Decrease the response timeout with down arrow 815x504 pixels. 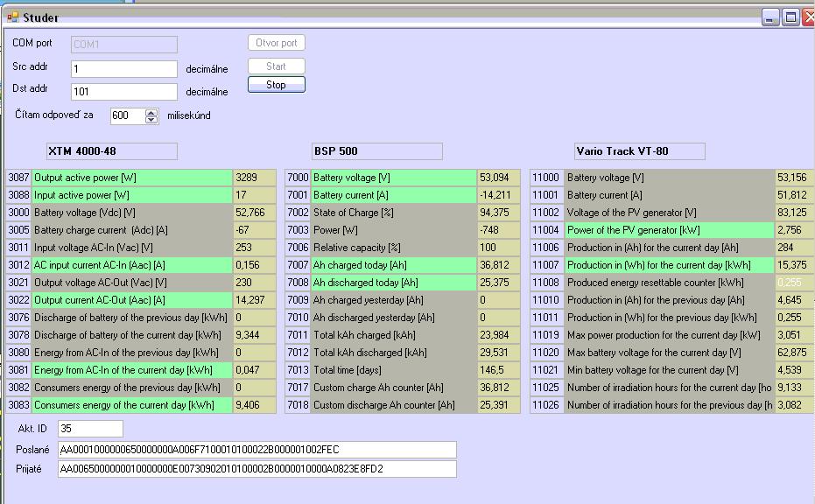[x=152, y=119]
